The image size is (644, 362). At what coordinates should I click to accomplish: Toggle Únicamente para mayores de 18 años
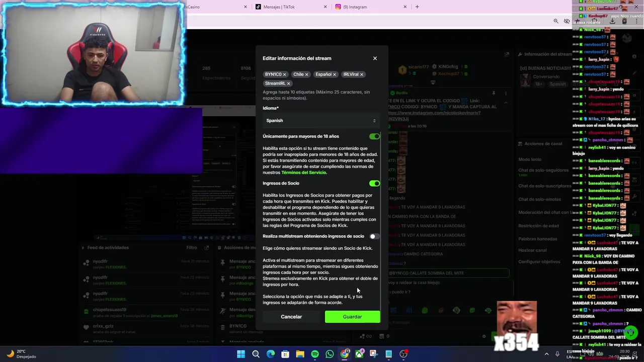pos(374,136)
